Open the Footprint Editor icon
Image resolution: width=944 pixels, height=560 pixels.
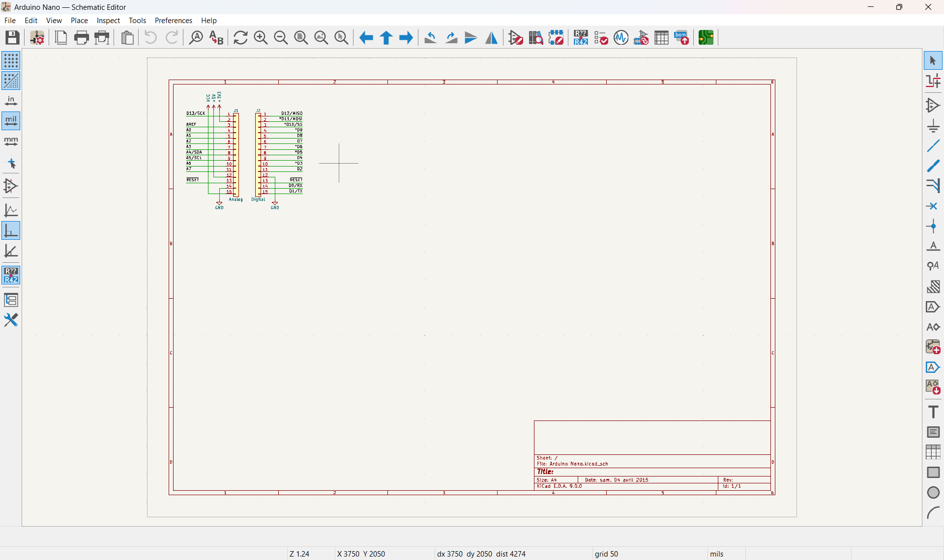[x=556, y=38]
